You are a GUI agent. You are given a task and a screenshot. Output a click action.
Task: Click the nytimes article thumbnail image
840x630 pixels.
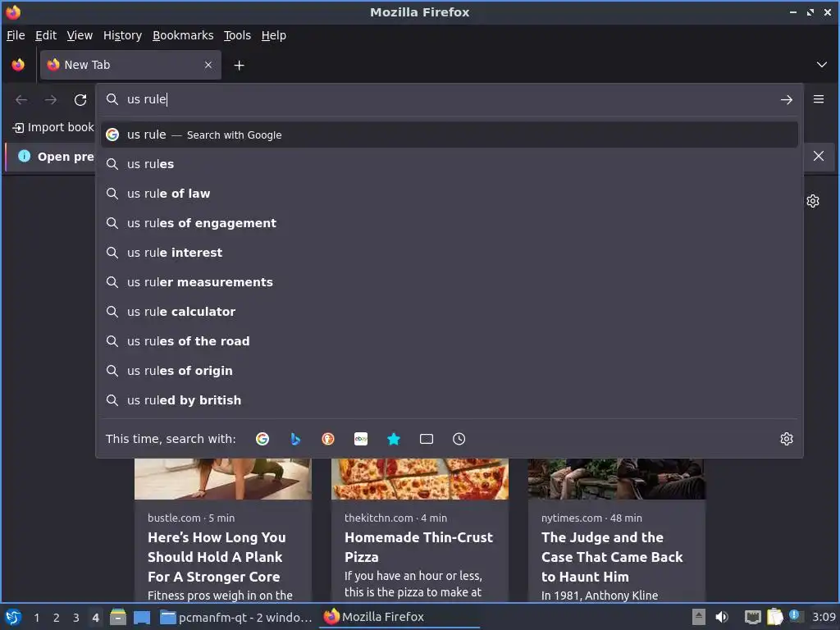pos(617,479)
